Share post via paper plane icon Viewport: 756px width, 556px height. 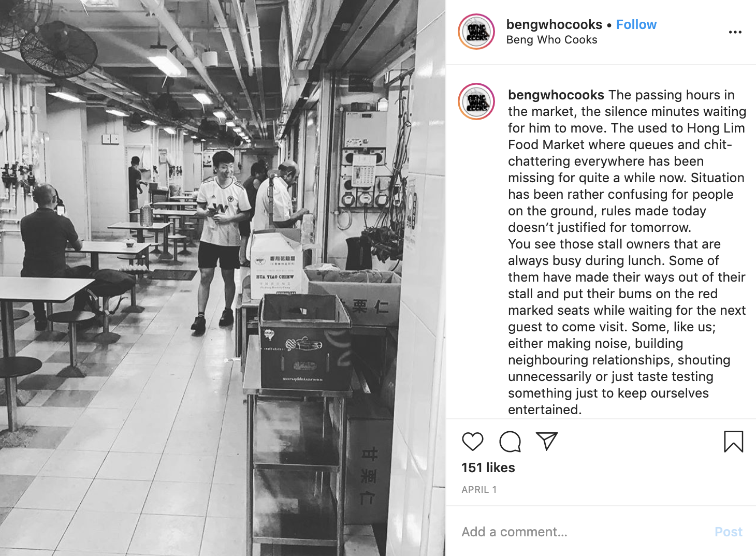pos(547,441)
